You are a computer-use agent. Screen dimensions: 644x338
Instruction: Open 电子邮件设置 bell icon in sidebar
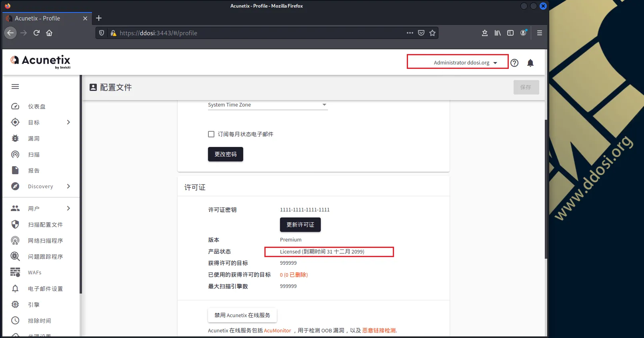click(15, 288)
